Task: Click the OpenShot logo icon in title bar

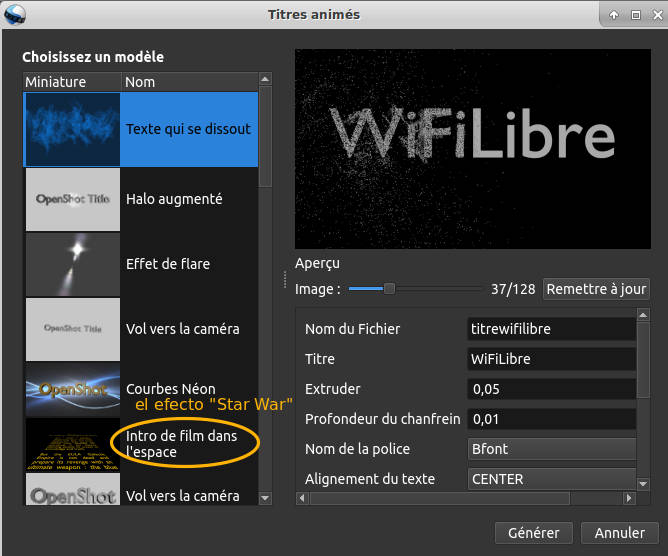Action: coord(15,14)
